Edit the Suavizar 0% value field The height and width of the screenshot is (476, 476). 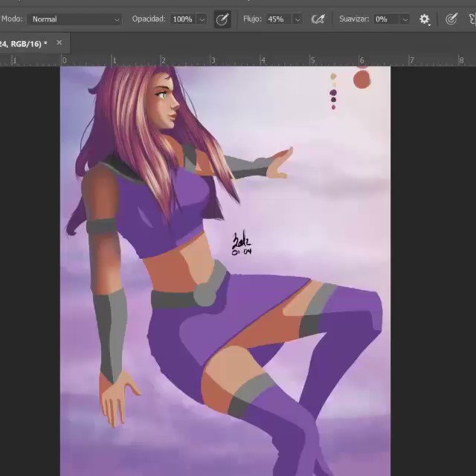(387, 19)
